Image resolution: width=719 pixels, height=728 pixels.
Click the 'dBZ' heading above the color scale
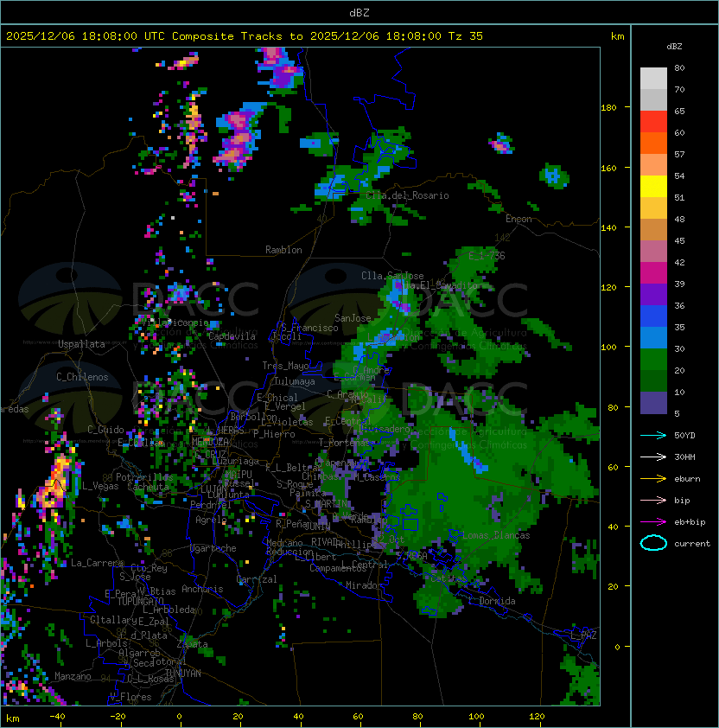click(x=674, y=47)
